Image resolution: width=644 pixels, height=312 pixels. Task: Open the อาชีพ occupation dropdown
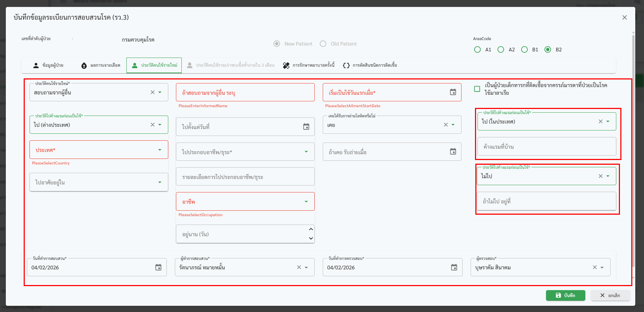coord(306,202)
